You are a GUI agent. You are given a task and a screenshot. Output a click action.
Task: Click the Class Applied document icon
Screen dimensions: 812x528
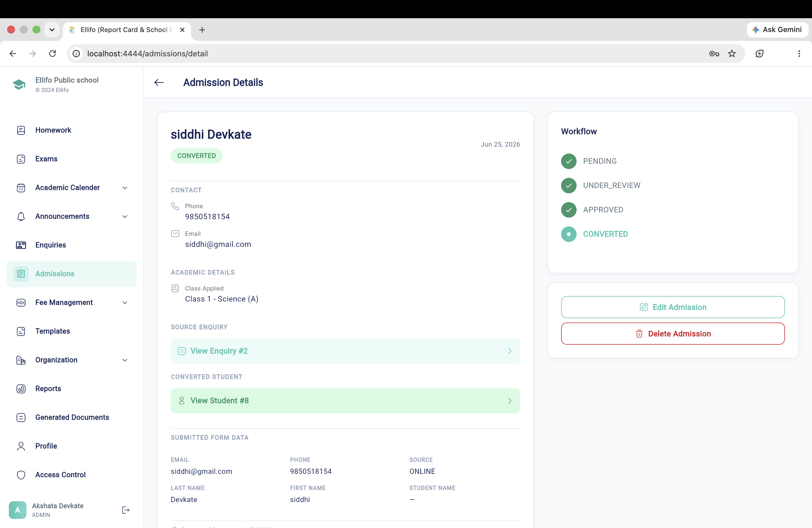click(175, 289)
